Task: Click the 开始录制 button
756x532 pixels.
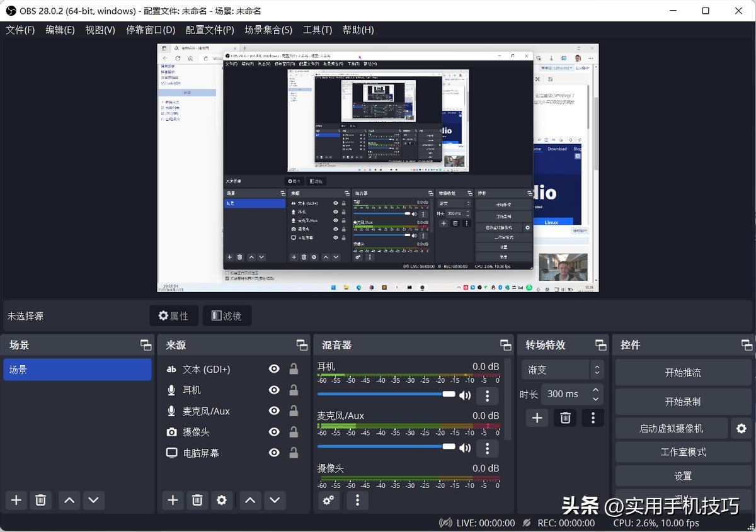Action: 683,402
